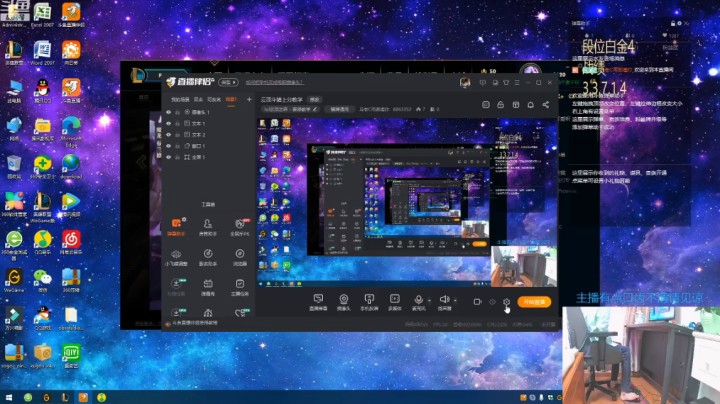720x404 pixels.
Task: Open the mode pill beside the companion logo
Action: (228, 83)
